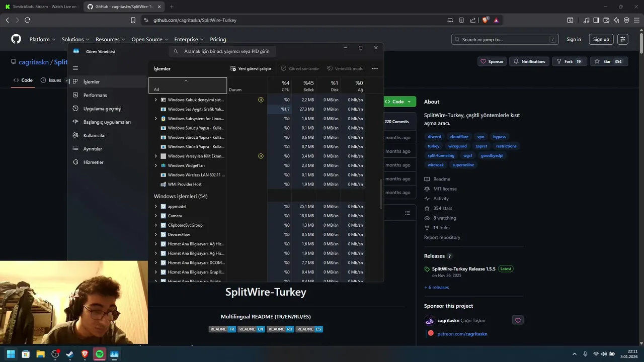Sort processes by CPU column
Viewport: 644px width, 362px height.
(x=279, y=85)
